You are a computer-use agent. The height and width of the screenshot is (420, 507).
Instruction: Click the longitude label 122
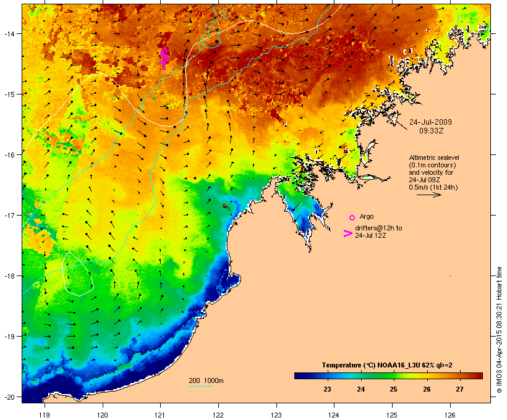coord(218,415)
